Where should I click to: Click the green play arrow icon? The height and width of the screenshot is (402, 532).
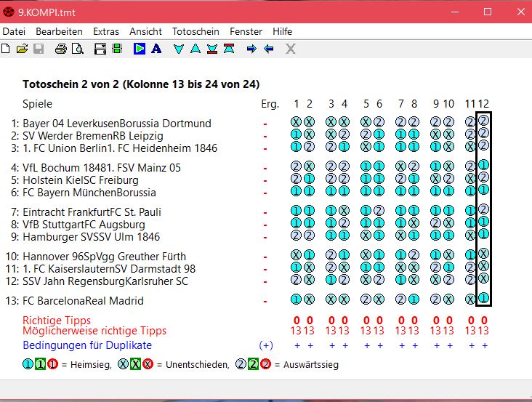point(140,49)
